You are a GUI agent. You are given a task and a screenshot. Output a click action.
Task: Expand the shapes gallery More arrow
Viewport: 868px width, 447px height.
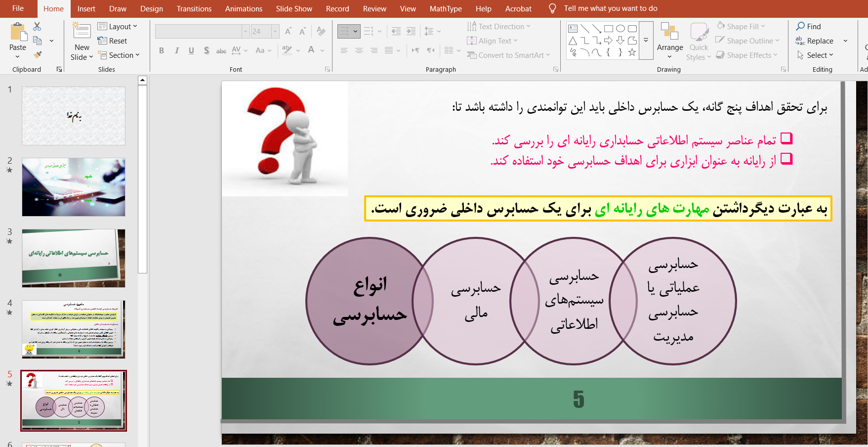point(646,41)
